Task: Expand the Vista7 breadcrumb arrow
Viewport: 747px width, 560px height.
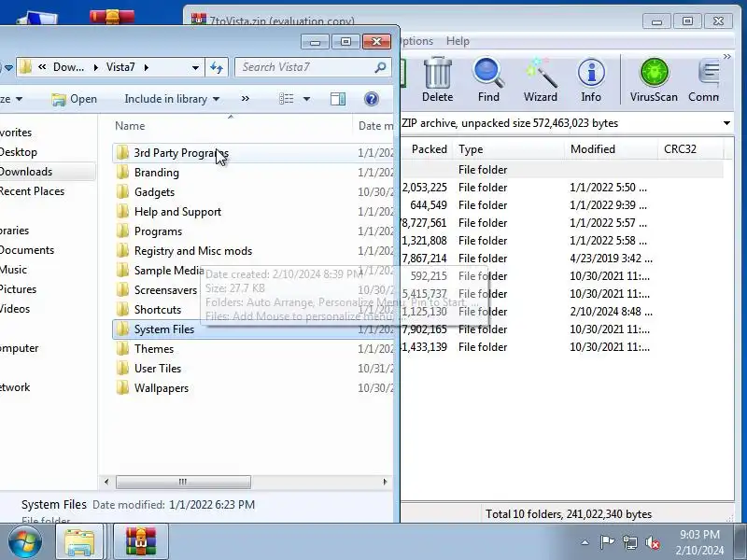Action: click(147, 67)
